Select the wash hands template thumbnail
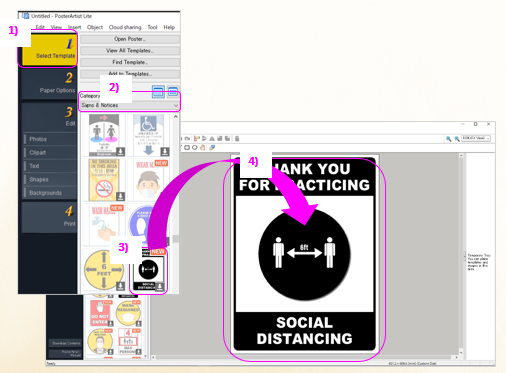Screen dimensions: 506x373 (x=104, y=225)
